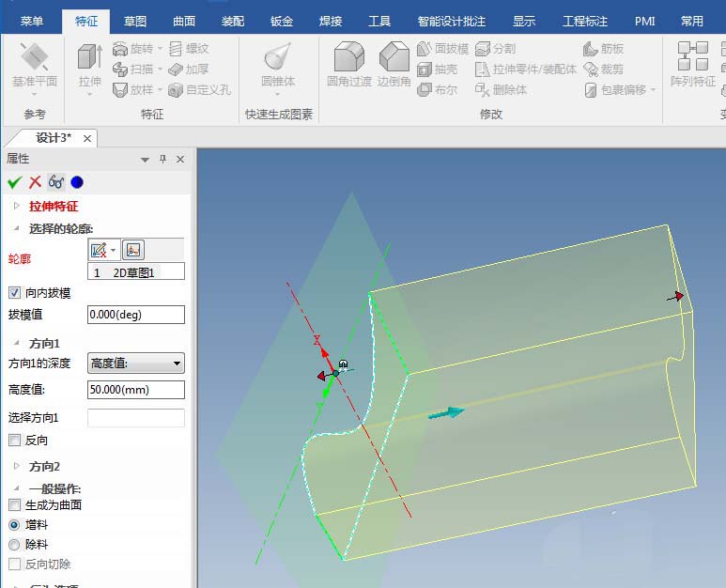Click the 拉伸零件/装配体 tool

526,70
